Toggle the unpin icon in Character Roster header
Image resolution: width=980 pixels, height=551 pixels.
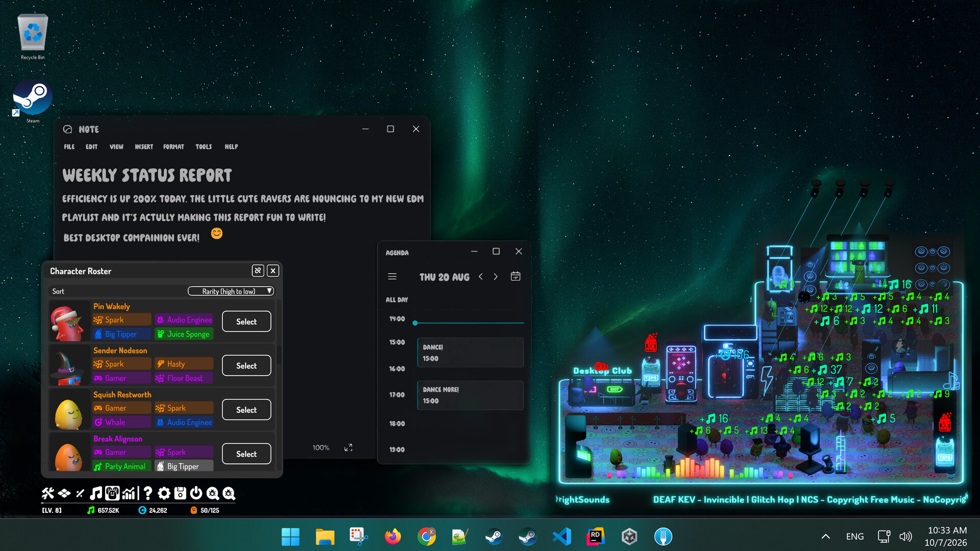[258, 271]
